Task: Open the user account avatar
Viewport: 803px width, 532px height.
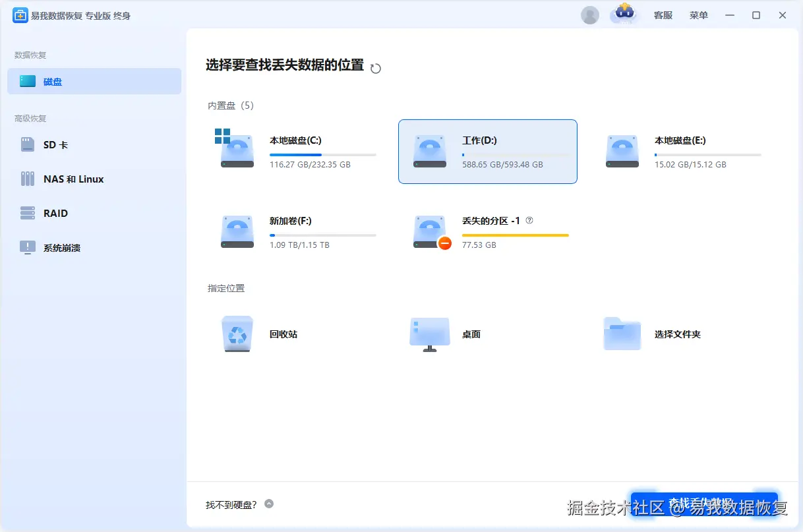Action: tap(590, 15)
